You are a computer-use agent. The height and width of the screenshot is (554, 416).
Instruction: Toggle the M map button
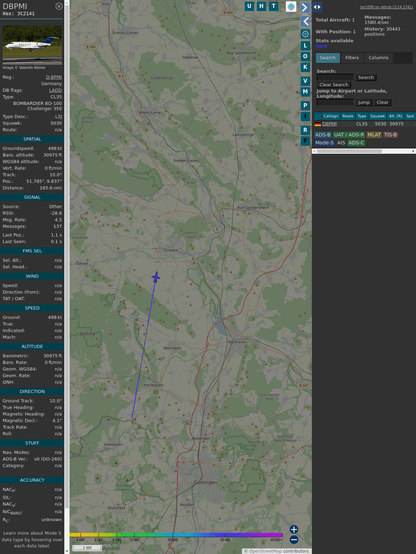[x=305, y=92]
